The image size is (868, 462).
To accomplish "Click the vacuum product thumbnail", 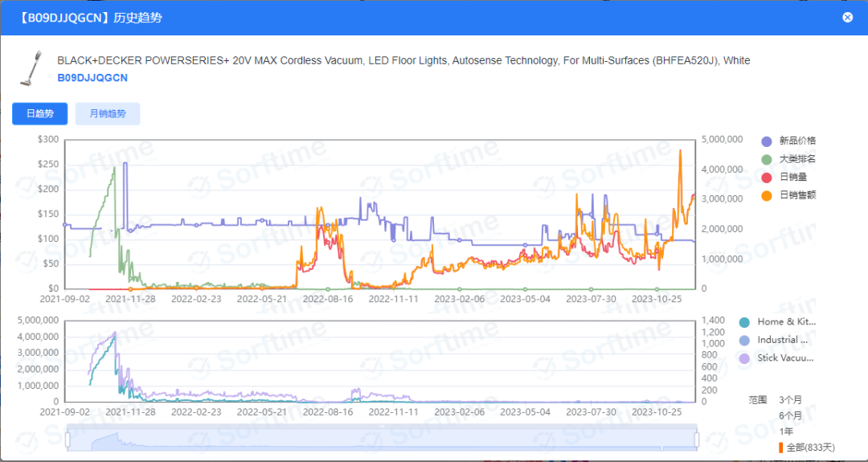I will [31, 68].
